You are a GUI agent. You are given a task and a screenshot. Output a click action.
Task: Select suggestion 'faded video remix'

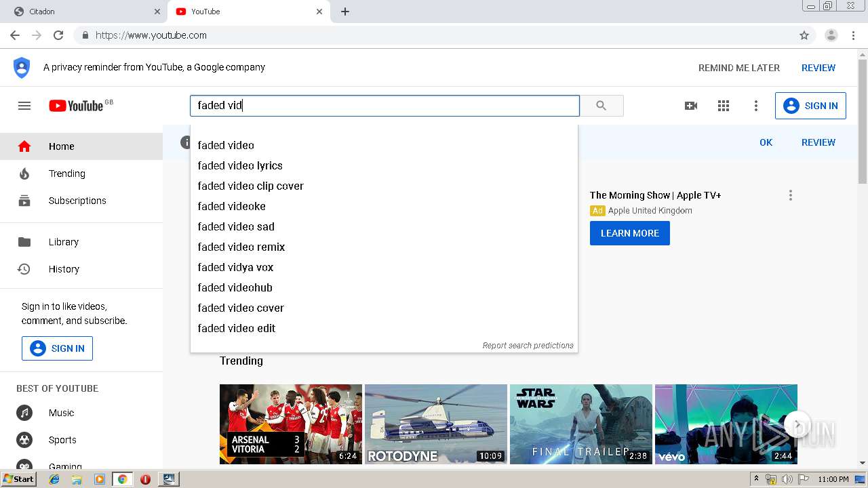(384, 247)
